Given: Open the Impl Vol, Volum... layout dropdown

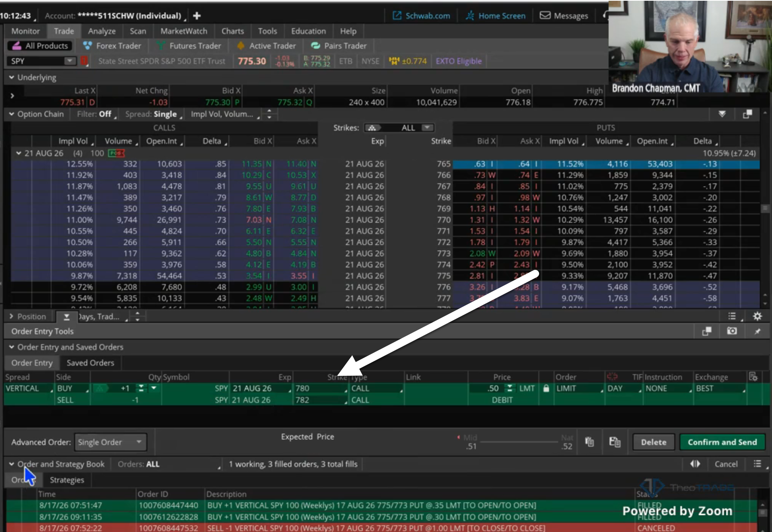Looking at the screenshot, I should coord(225,114).
